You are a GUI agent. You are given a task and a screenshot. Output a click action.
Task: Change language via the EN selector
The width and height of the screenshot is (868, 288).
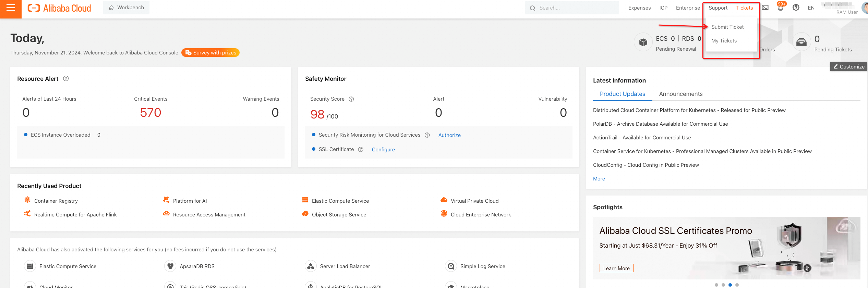(x=811, y=8)
